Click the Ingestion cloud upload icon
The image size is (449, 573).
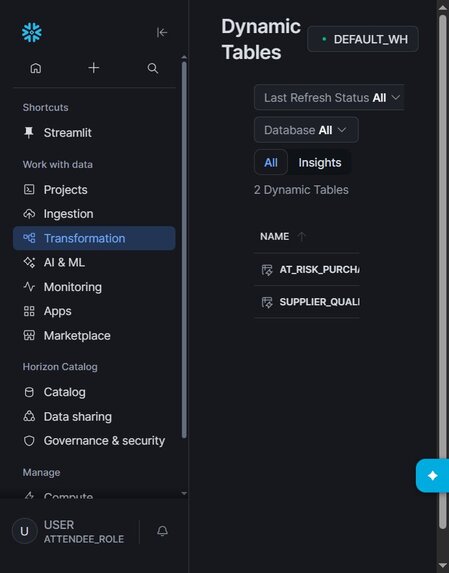[29, 214]
